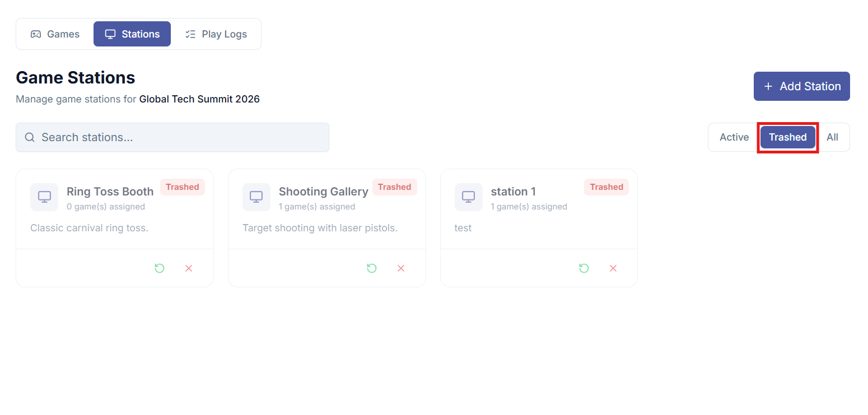The width and height of the screenshot is (868, 415).
Task: Click the monitor icon on station 1
Action: point(469,197)
